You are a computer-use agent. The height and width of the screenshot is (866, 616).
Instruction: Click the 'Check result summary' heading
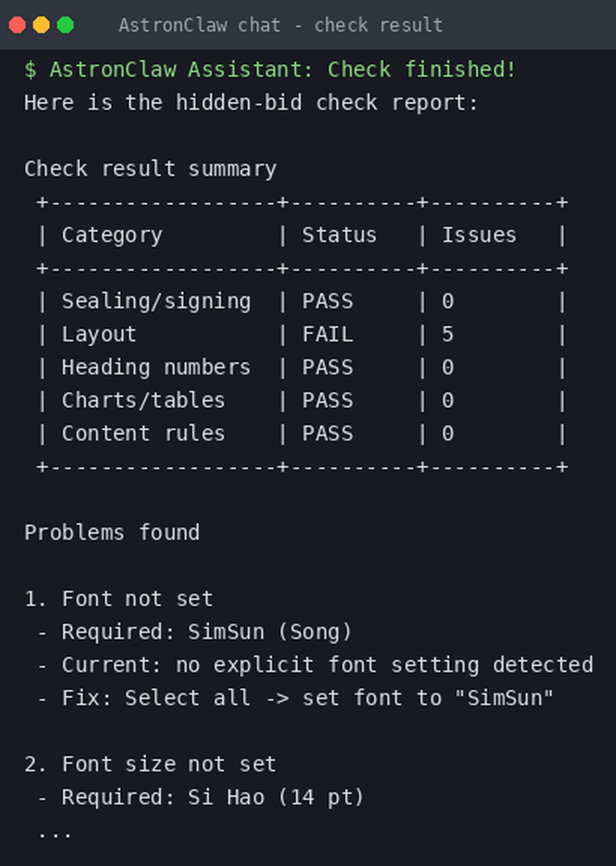(x=150, y=169)
